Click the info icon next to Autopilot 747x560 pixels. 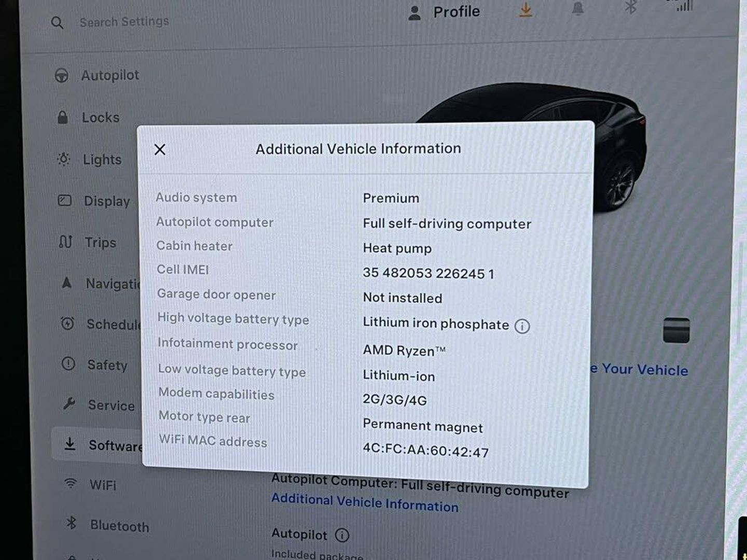342,535
